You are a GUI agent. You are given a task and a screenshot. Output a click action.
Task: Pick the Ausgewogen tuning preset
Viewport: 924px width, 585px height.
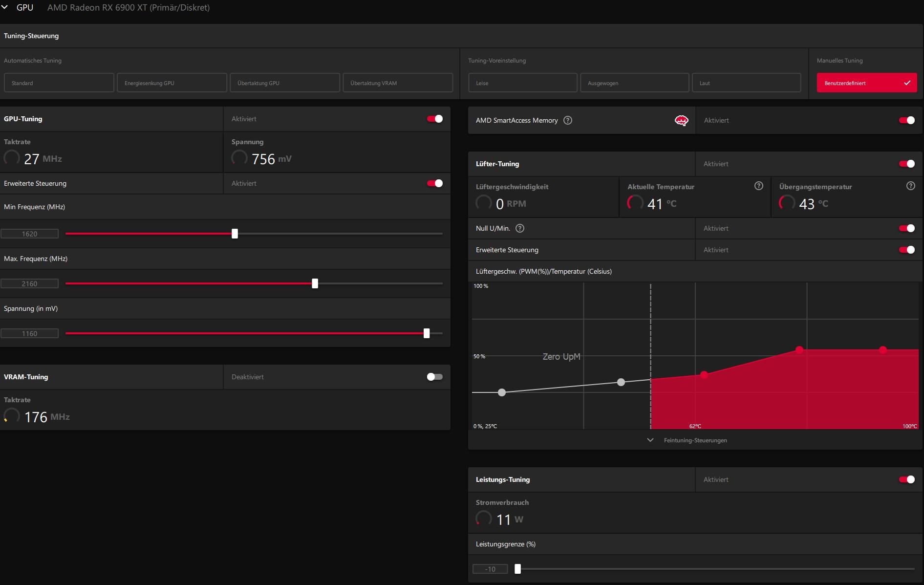[x=634, y=83]
